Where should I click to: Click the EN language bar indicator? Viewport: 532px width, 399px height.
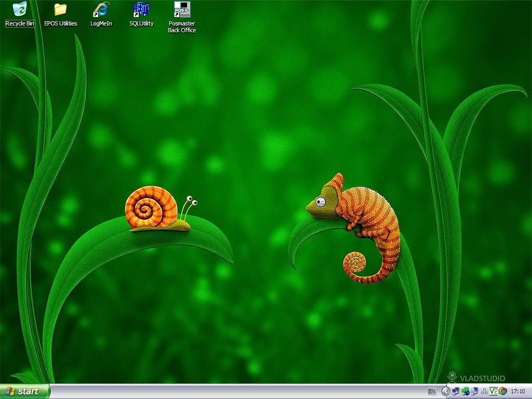[x=432, y=392]
